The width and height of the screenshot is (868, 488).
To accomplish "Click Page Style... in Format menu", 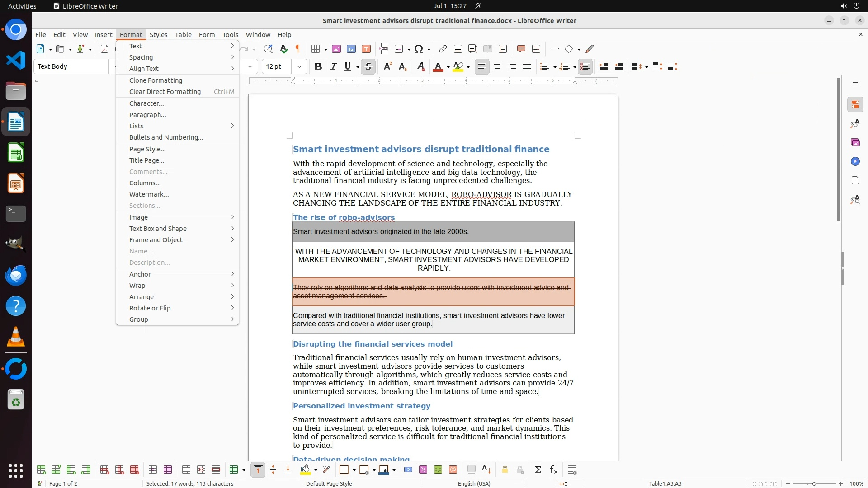I will click(147, 149).
